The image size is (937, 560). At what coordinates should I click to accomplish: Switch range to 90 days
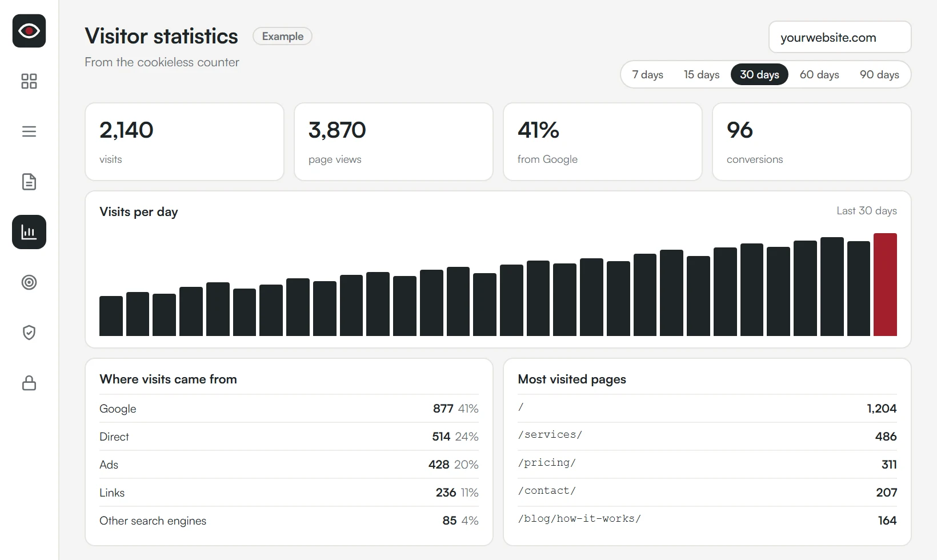coord(879,75)
